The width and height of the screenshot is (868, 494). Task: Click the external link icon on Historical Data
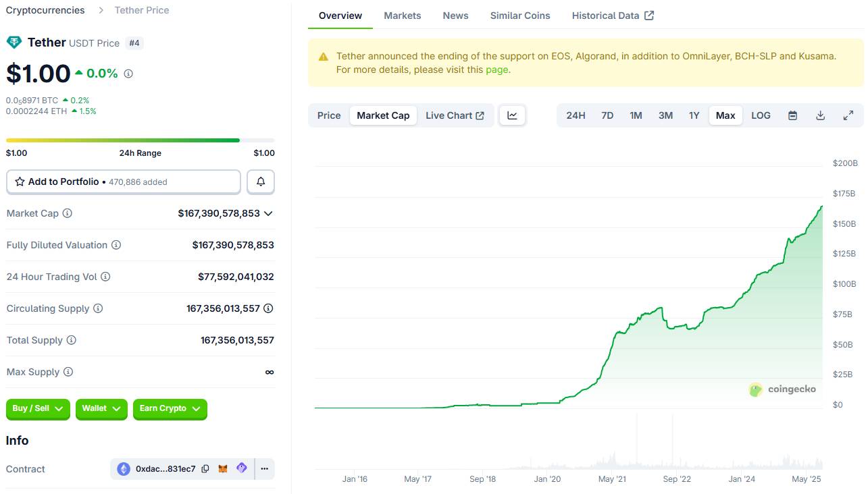pyautogui.click(x=649, y=16)
